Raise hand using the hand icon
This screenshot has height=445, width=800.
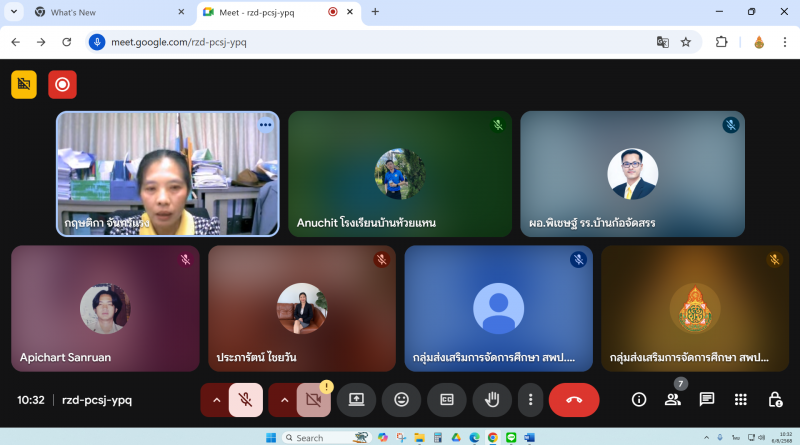(492, 399)
